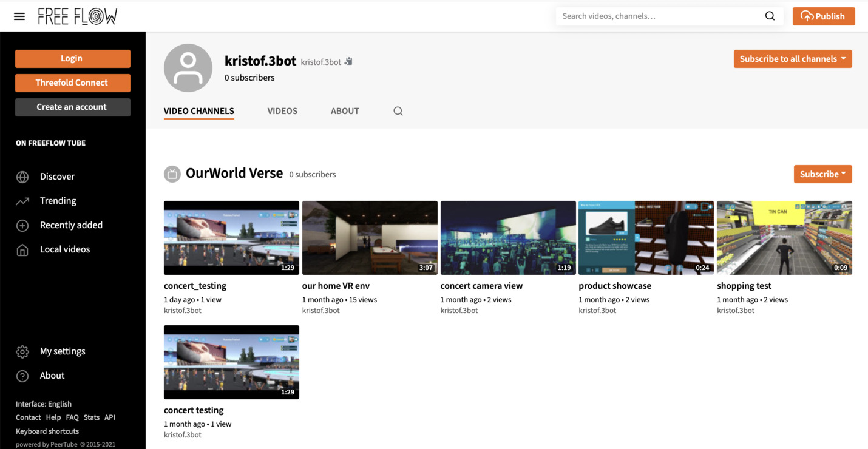This screenshot has width=868, height=449.
Task: Open the Keyboard shortcuts link
Action: click(47, 431)
